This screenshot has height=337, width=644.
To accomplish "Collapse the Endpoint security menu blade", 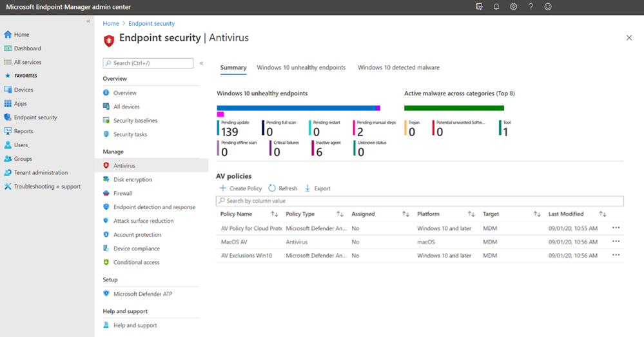I will pyautogui.click(x=201, y=63).
